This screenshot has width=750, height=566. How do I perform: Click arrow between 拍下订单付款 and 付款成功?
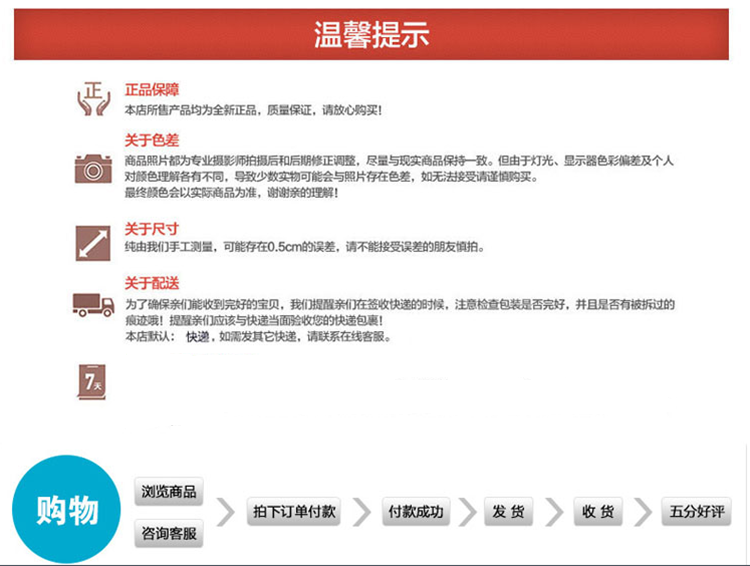point(362,512)
